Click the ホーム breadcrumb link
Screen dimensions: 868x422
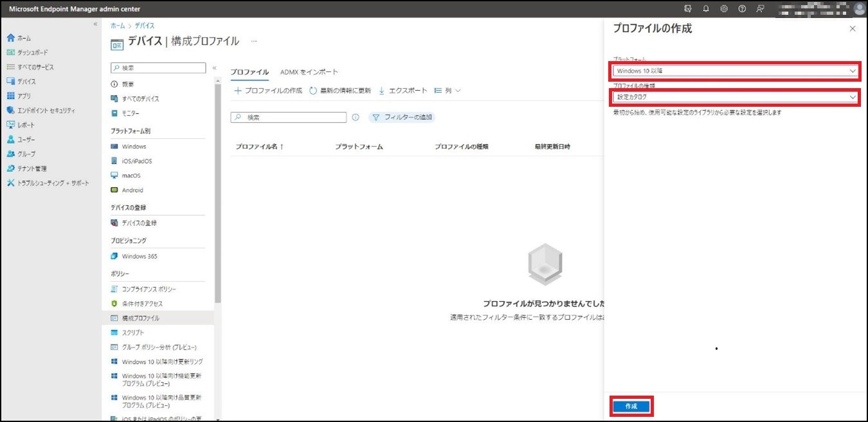click(118, 26)
